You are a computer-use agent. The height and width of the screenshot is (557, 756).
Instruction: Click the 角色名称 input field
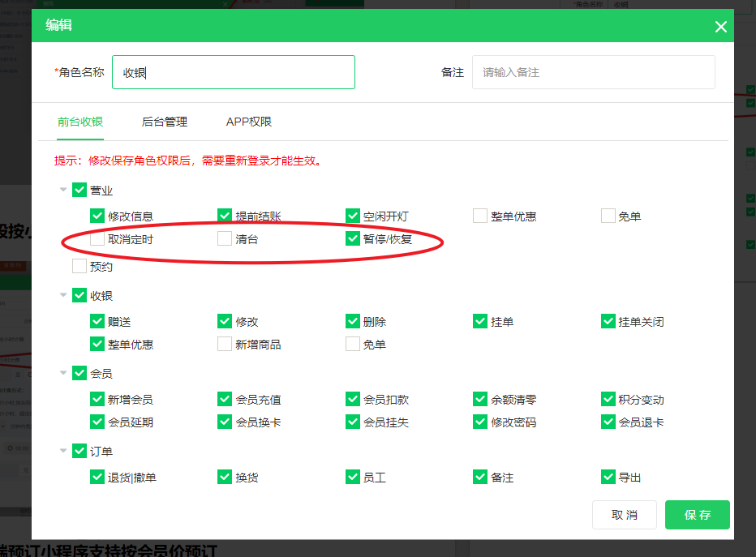234,72
